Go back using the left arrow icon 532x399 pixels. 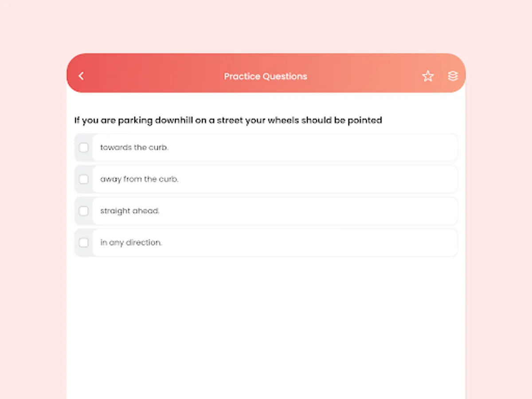point(81,76)
